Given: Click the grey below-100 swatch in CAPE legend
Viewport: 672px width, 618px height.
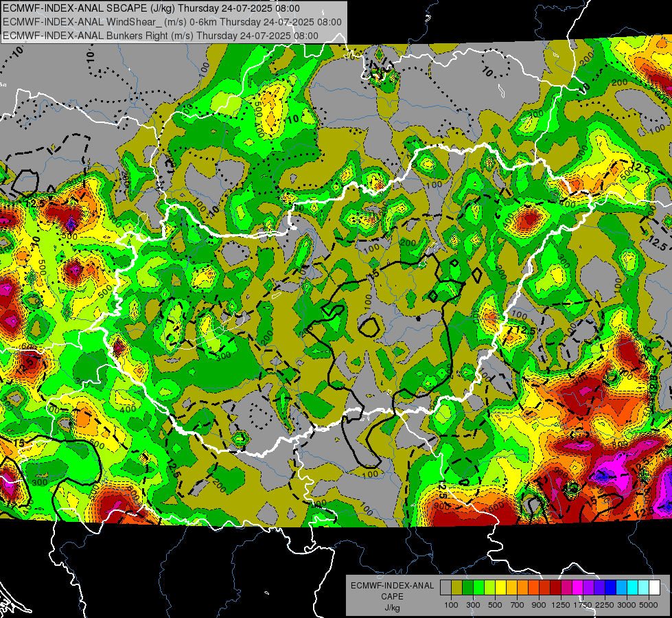Looking at the screenshot, I should coord(445,588).
